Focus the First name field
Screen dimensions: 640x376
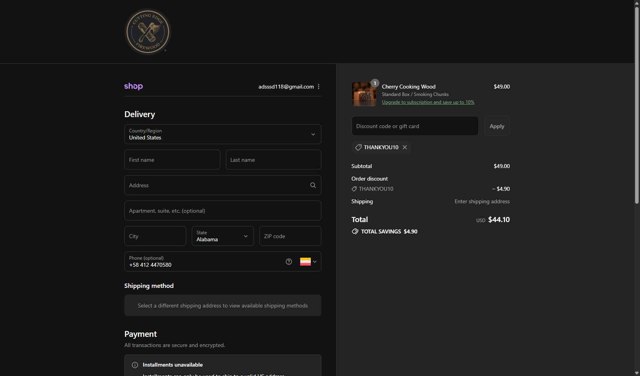pyautogui.click(x=172, y=160)
